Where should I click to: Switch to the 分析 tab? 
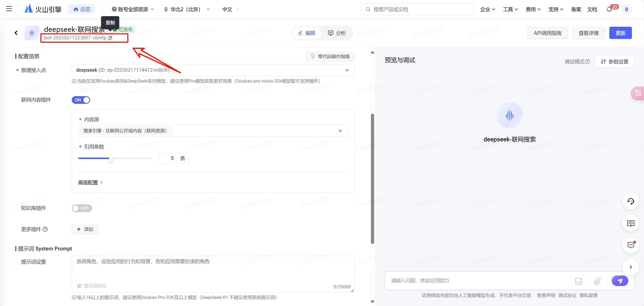click(337, 33)
